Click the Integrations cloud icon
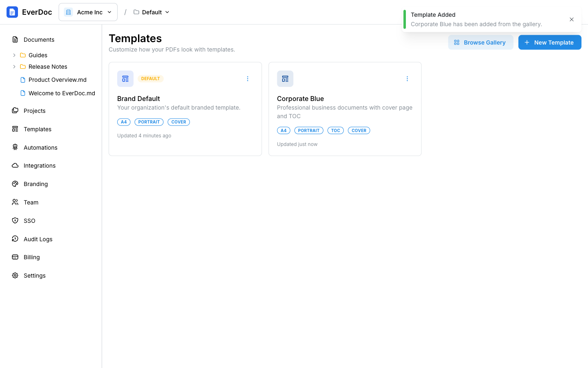This screenshot has width=588, height=368. pyautogui.click(x=15, y=166)
